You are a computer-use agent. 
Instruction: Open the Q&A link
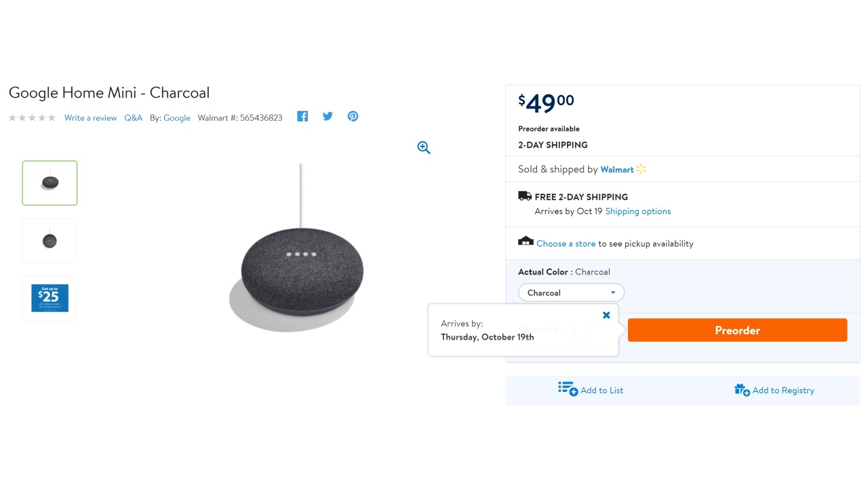133,118
